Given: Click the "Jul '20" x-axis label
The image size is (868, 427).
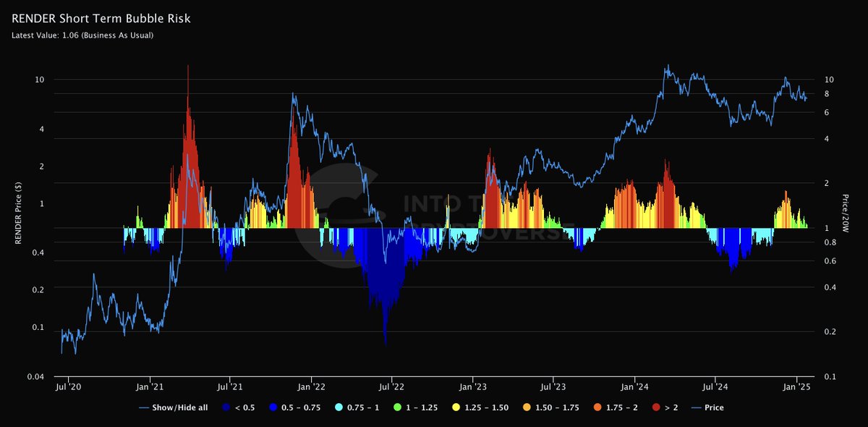Looking at the screenshot, I should coord(68,388).
